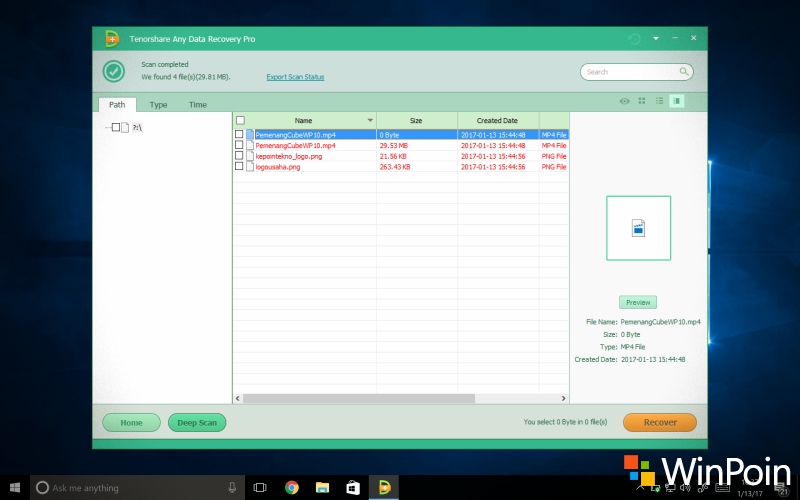
Task: Open the scan history clock icon
Action: [x=634, y=39]
